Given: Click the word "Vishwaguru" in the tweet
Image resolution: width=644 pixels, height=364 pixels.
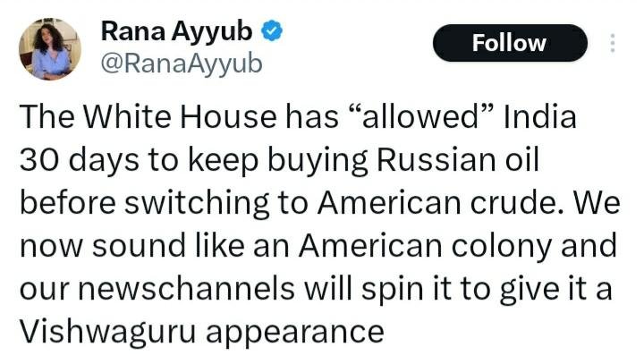Looking at the screenshot, I should tap(102, 333).
